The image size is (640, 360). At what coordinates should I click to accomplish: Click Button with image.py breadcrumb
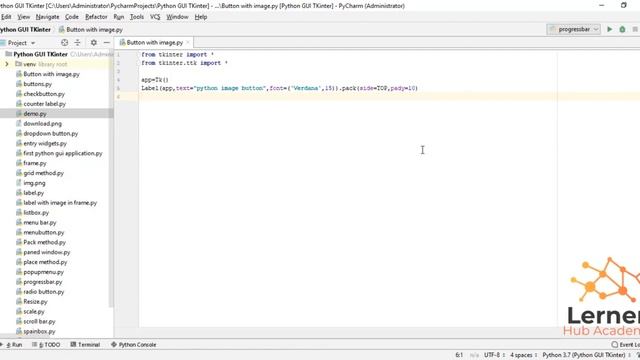coord(91,30)
